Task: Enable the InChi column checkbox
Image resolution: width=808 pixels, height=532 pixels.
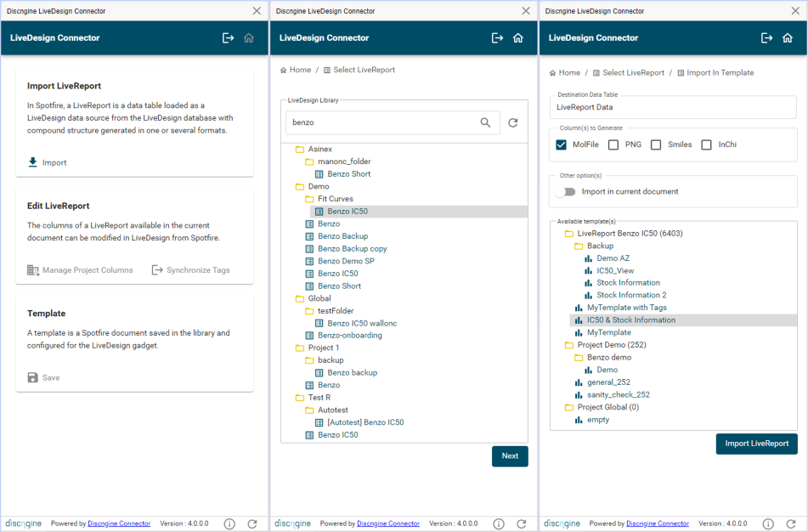Action: click(707, 144)
